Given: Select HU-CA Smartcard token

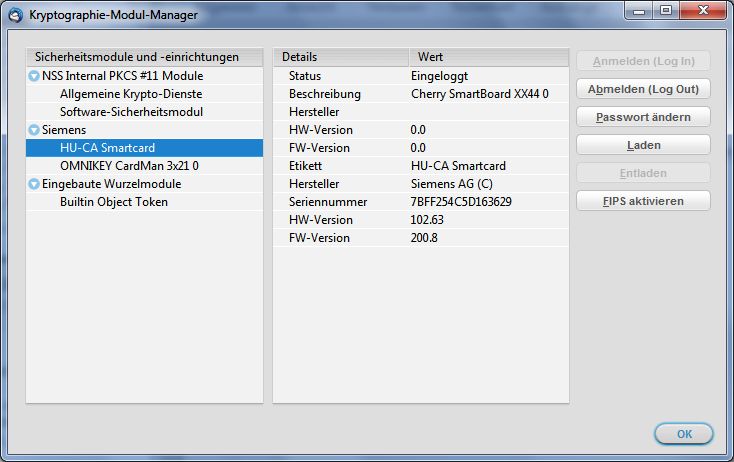Looking at the screenshot, I should click(x=107, y=148).
